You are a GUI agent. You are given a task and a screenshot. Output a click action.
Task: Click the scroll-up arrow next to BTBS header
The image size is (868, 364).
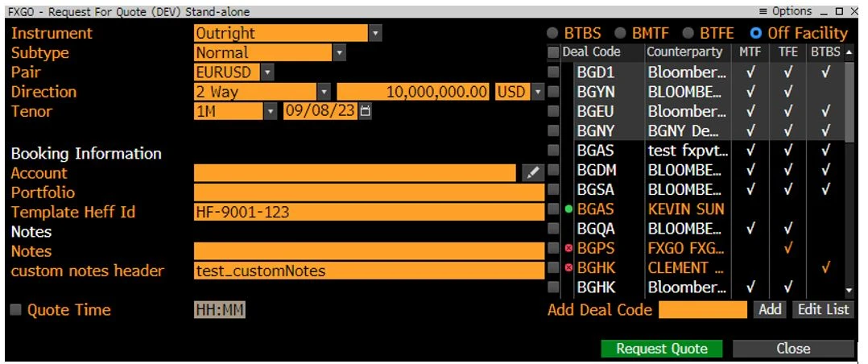coord(849,52)
